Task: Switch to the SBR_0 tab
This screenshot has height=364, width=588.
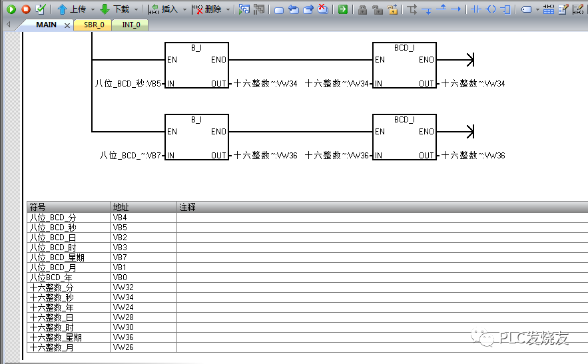Action: [94, 25]
